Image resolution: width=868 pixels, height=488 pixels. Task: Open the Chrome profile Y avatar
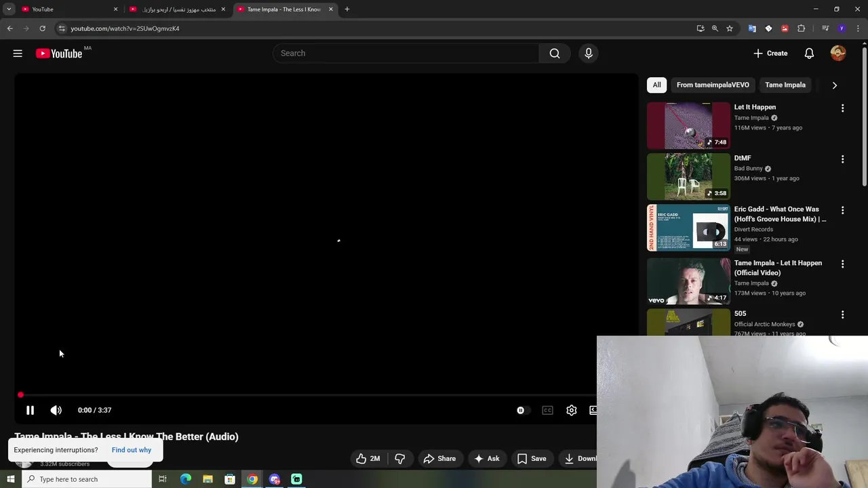842,28
